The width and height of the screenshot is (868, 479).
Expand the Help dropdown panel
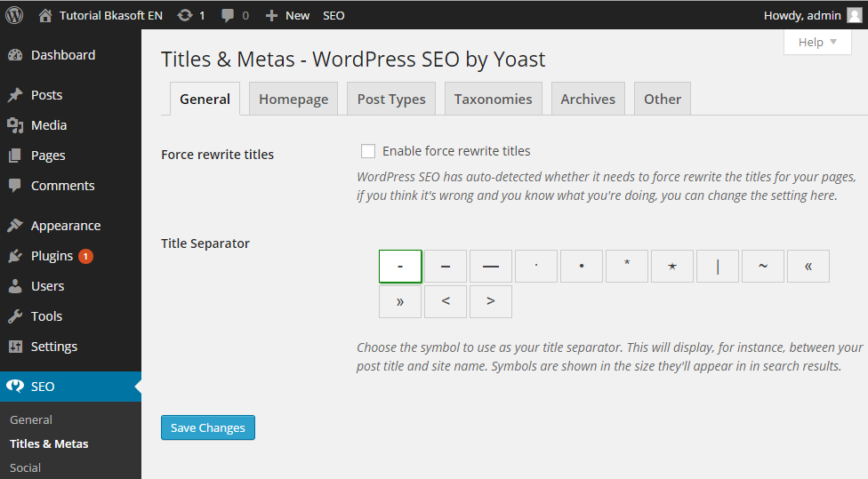pos(817,42)
